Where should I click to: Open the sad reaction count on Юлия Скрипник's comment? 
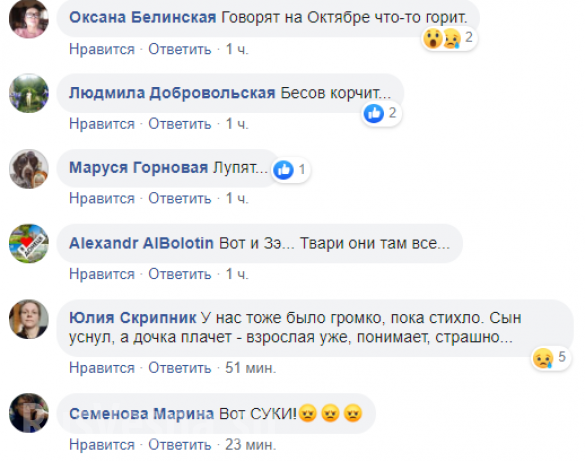pyautogui.click(x=551, y=358)
